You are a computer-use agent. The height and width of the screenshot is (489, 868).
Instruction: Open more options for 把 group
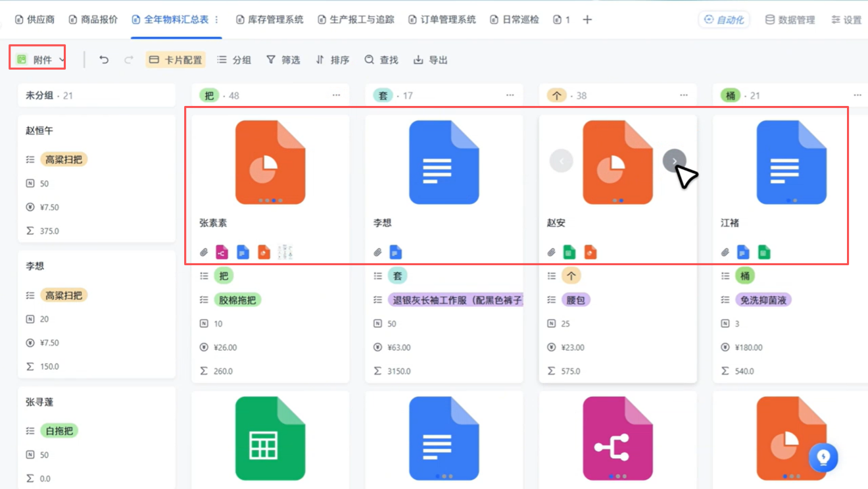(x=337, y=95)
